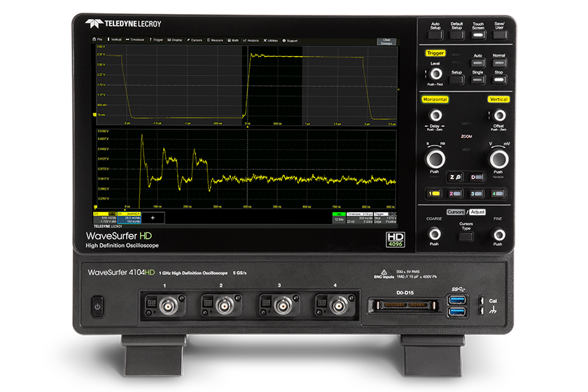Push the Auto Setup button
Screen dimensions: 588x392
coord(435,35)
